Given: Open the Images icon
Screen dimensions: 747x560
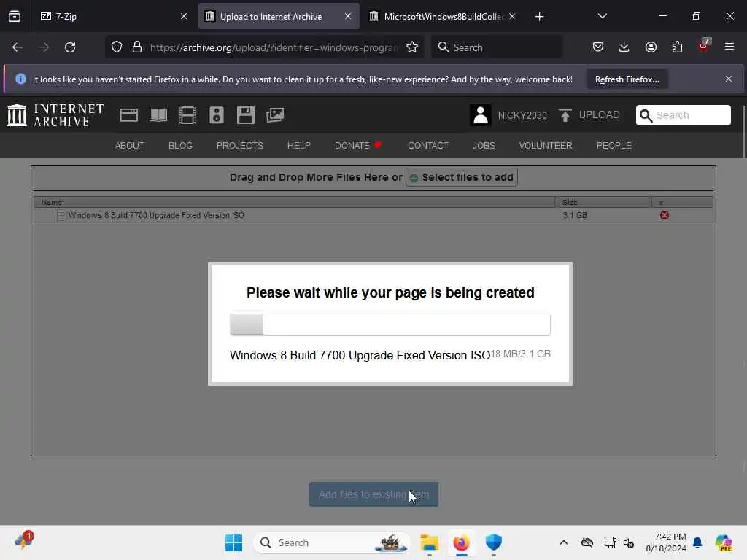Looking at the screenshot, I should click(275, 115).
